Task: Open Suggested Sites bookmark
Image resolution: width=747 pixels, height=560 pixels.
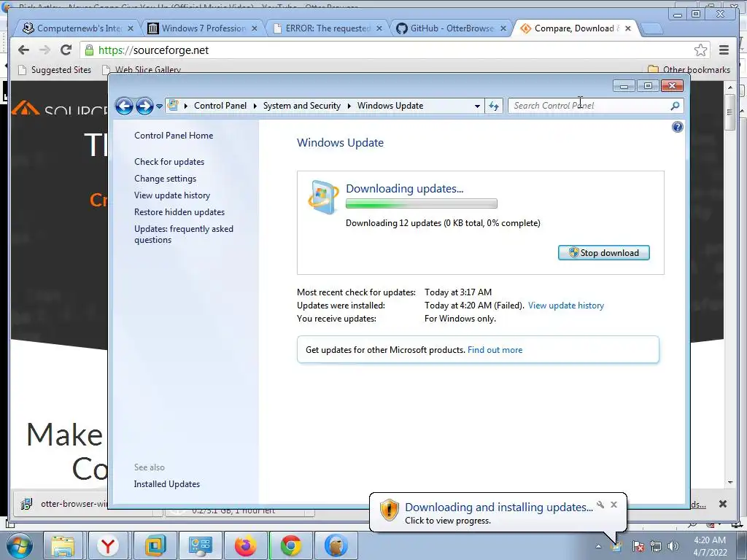Action: (x=54, y=70)
